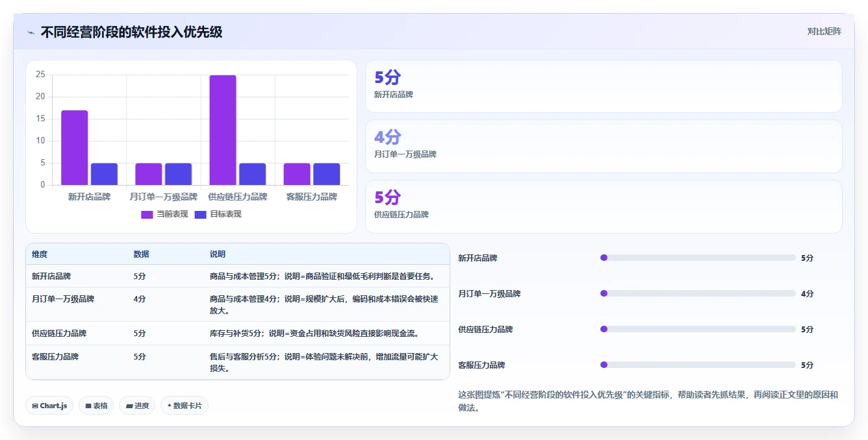This screenshot has height=440, width=868.
Task: Click 新开店品牌 cell in the table
Action: pyautogui.click(x=51, y=276)
